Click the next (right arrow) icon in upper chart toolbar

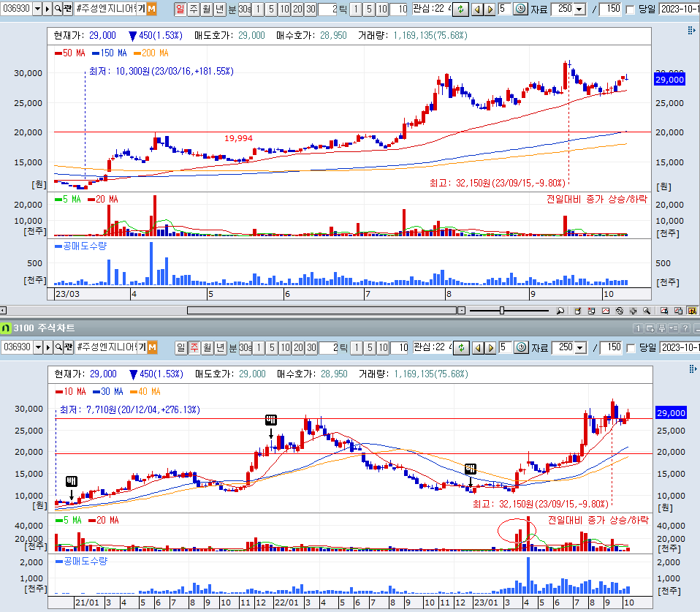pyautogui.click(x=490, y=9)
